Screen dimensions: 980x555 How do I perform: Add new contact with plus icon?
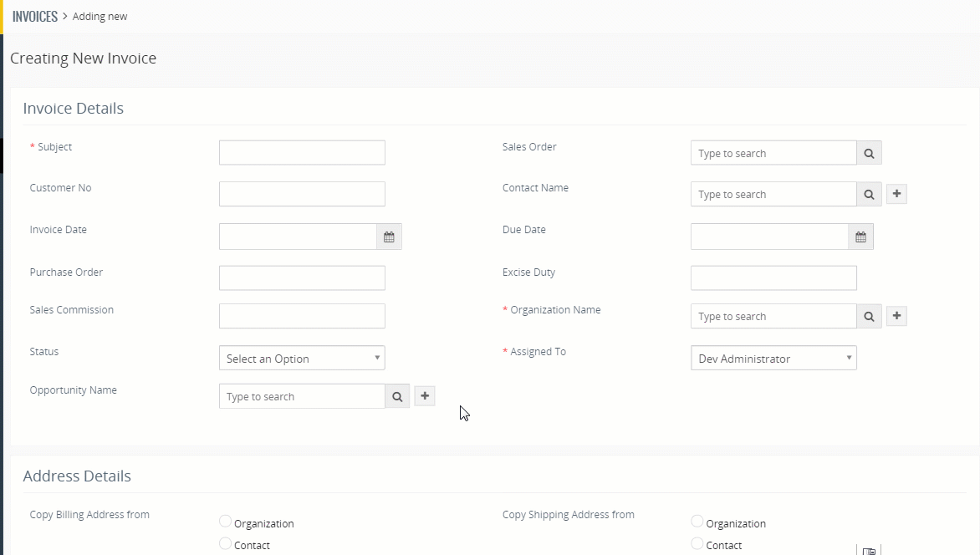click(896, 194)
